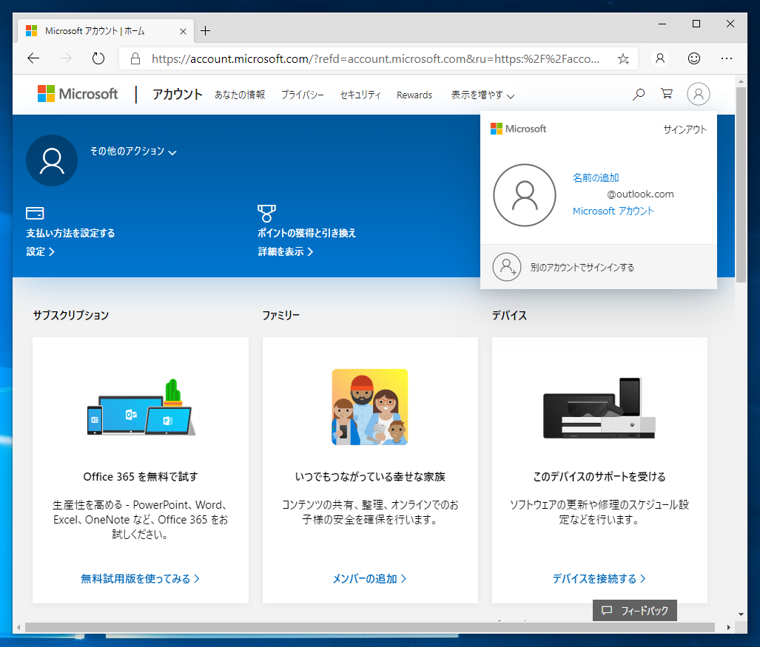The width and height of the screenshot is (760, 647).
Task: Open the browser profile icon in toolbar
Action: point(660,59)
